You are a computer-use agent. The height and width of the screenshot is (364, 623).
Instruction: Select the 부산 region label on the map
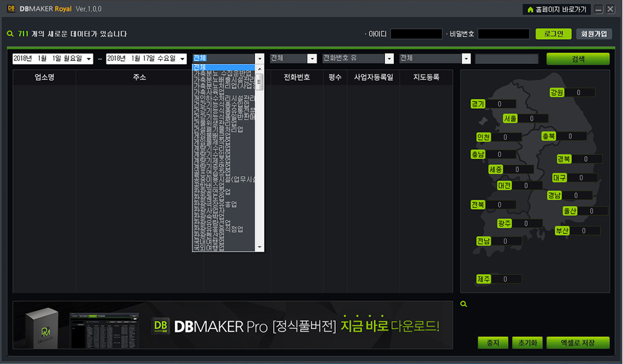point(562,231)
